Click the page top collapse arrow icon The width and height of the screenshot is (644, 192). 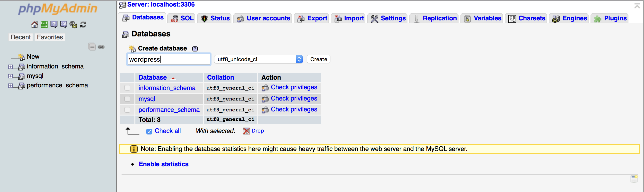(637, 6)
